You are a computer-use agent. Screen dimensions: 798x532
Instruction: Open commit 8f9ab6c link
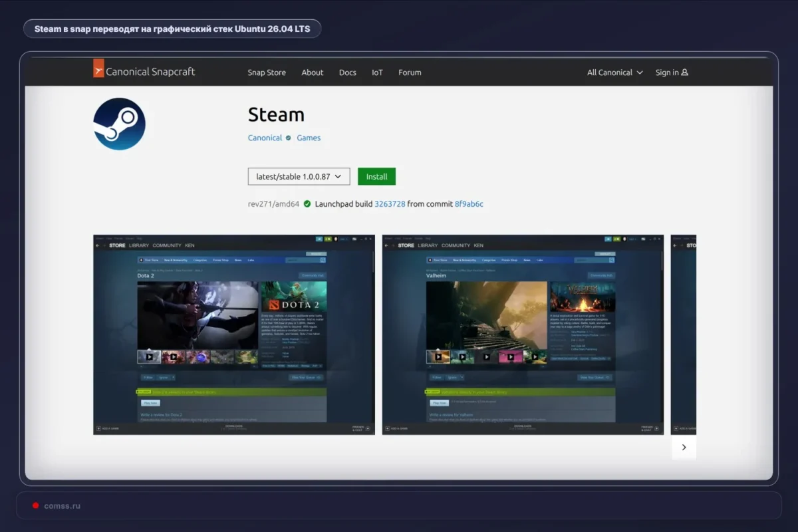tap(469, 204)
